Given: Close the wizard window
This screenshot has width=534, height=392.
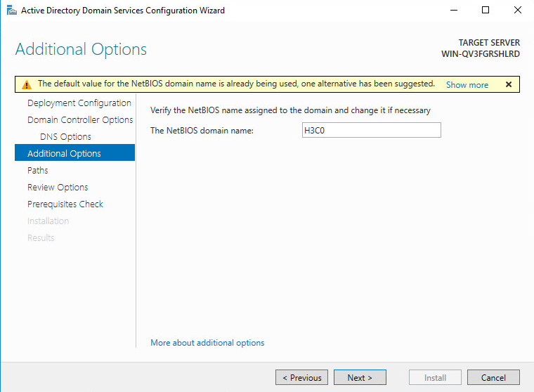Looking at the screenshot, I should click(518, 11).
